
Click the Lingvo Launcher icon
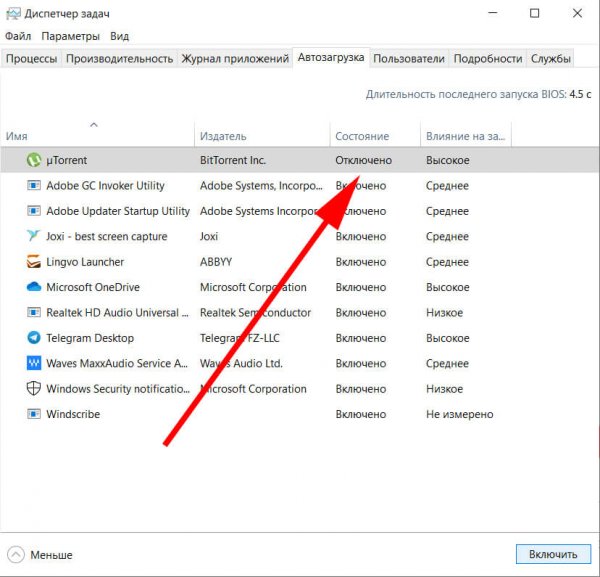[33, 262]
